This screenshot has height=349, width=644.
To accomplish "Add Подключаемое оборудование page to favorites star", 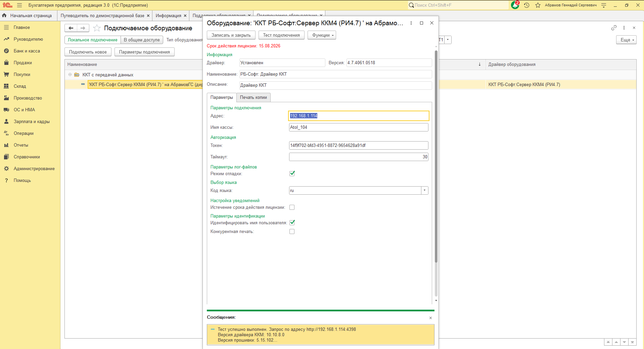I will coord(97,28).
